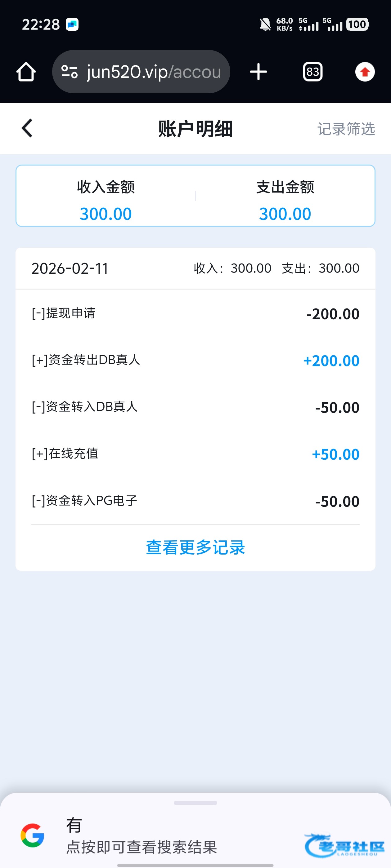
Task: Open a new tab with plus icon
Action: (x=258, y=72)
